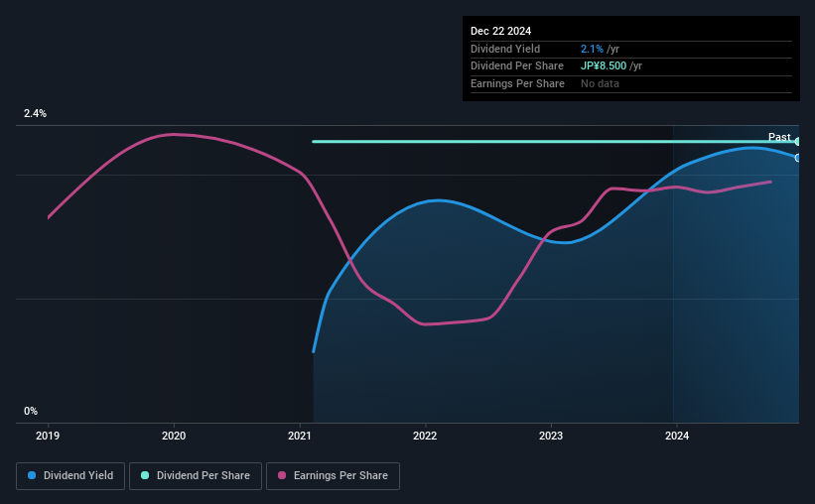This screenshot has height=504, width=815.
Task: Click the No data earnings value
Action: 600,83
